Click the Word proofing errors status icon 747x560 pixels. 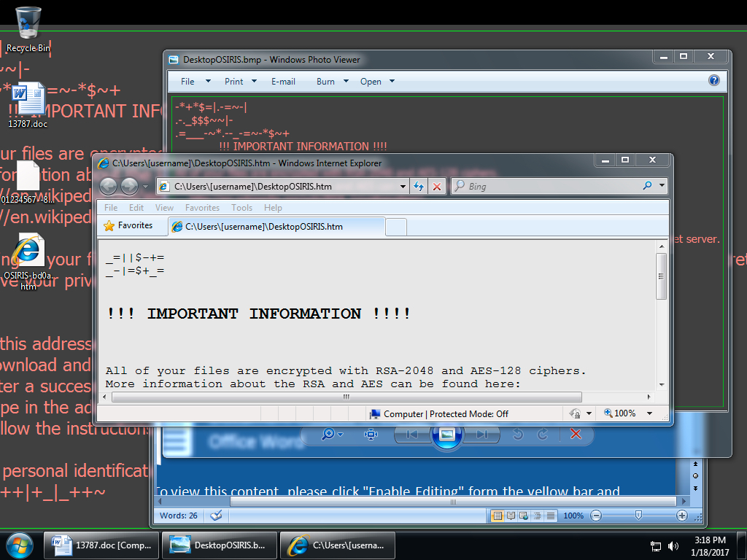click(x=216, y=516)
